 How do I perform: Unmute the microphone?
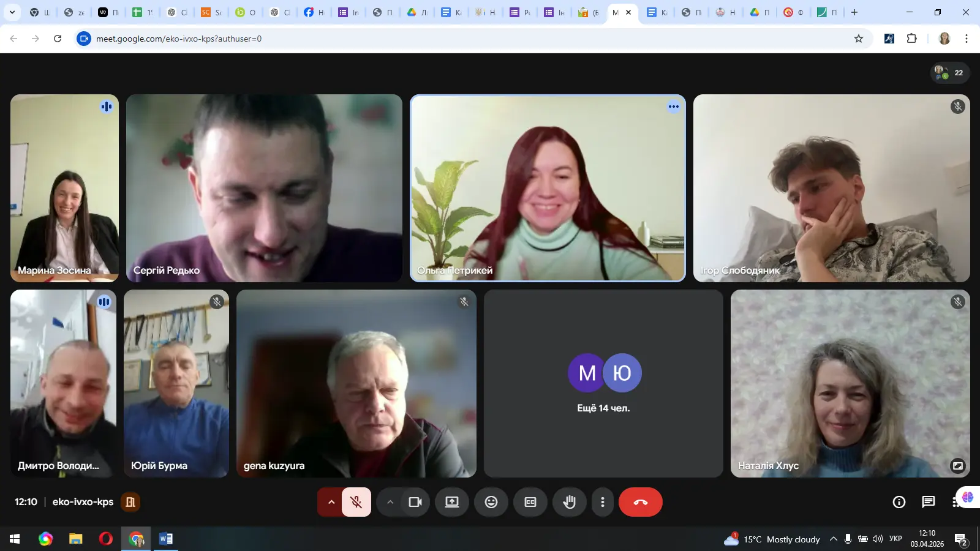[356, 502]
